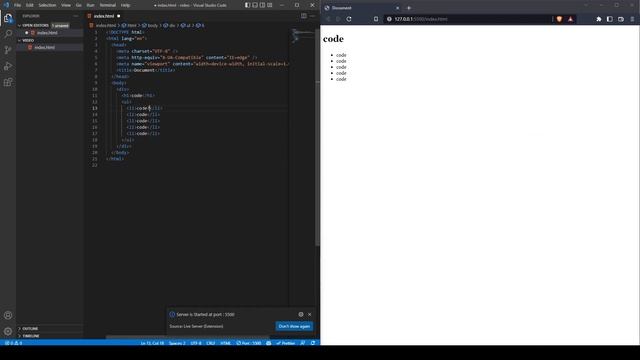The image size is (640, 360).
Task: Reload the page in the browser
Action: pyautogui.click(x=349, y=19)
